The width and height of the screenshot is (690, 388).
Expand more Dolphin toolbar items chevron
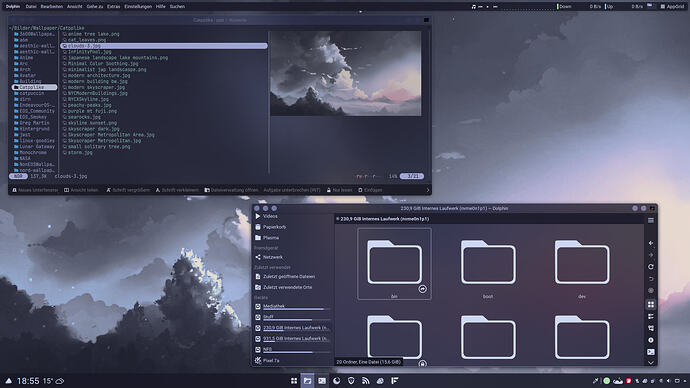651,363
